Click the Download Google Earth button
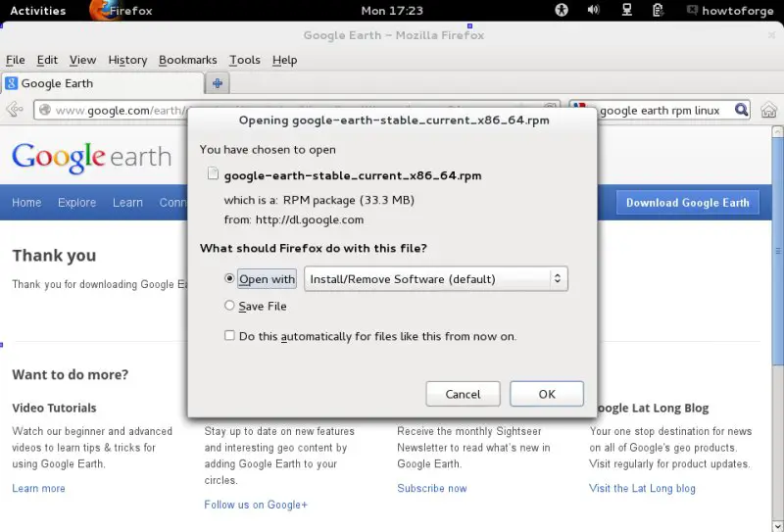This screenshot has height=532, width=784. click(x=688, y=203)
